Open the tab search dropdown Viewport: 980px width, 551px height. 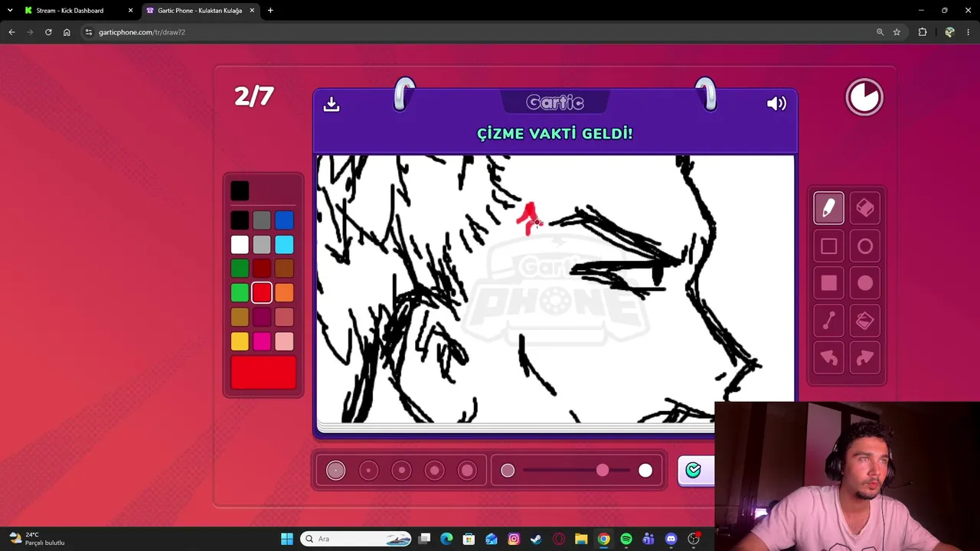(10, 11)
